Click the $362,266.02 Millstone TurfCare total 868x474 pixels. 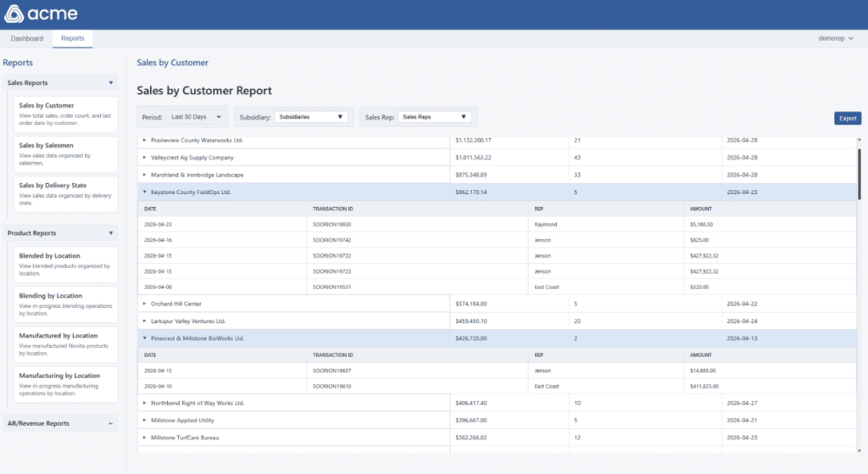click(x=471, y=438)
